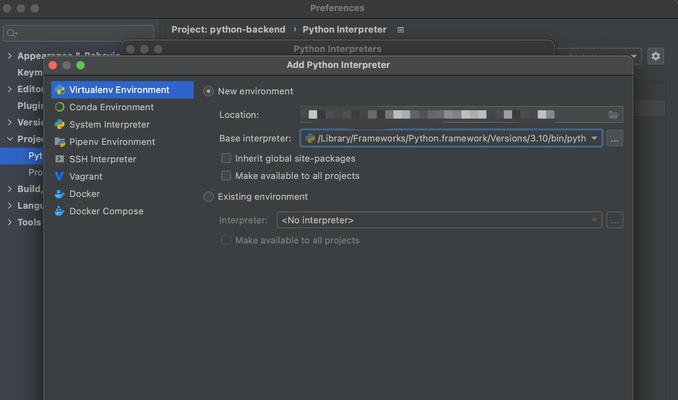The width and height of the screenshot is (678, 400).
Task: Expand the Version Control section in Preferences
Action: 10,122
